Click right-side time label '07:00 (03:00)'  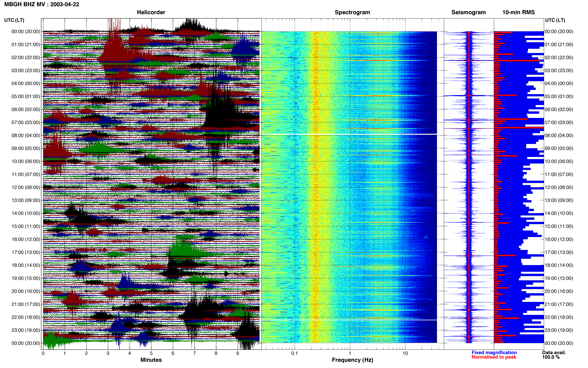pos(559,122)
